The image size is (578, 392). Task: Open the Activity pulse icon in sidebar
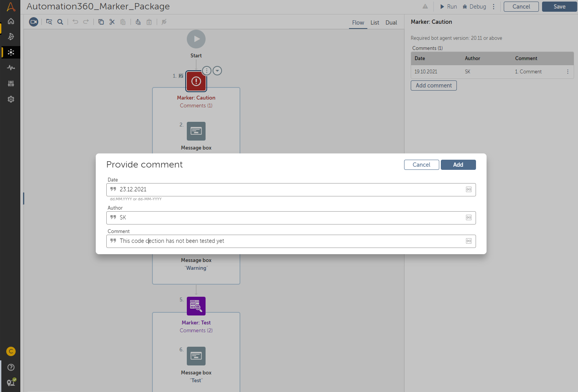point(11,68)
